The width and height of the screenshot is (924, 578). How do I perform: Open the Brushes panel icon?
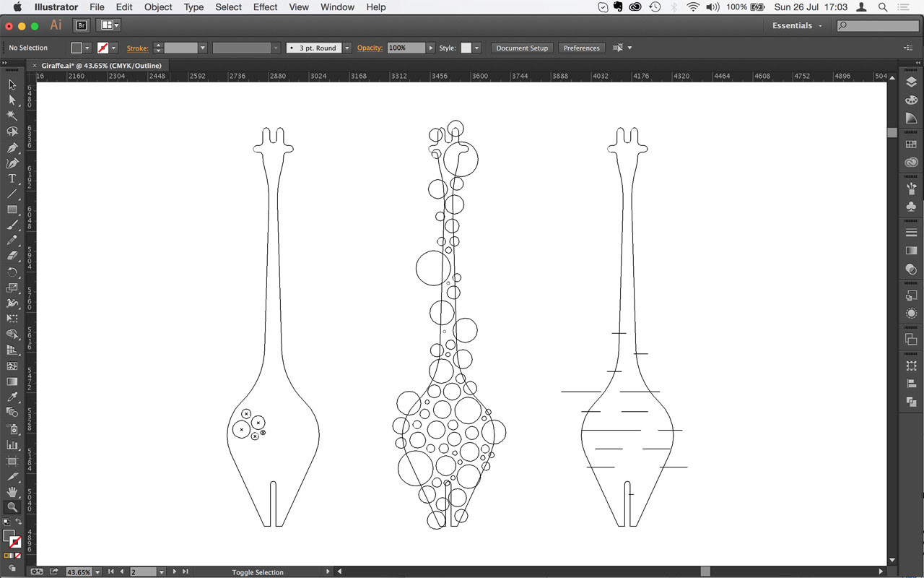coord(911,189)
